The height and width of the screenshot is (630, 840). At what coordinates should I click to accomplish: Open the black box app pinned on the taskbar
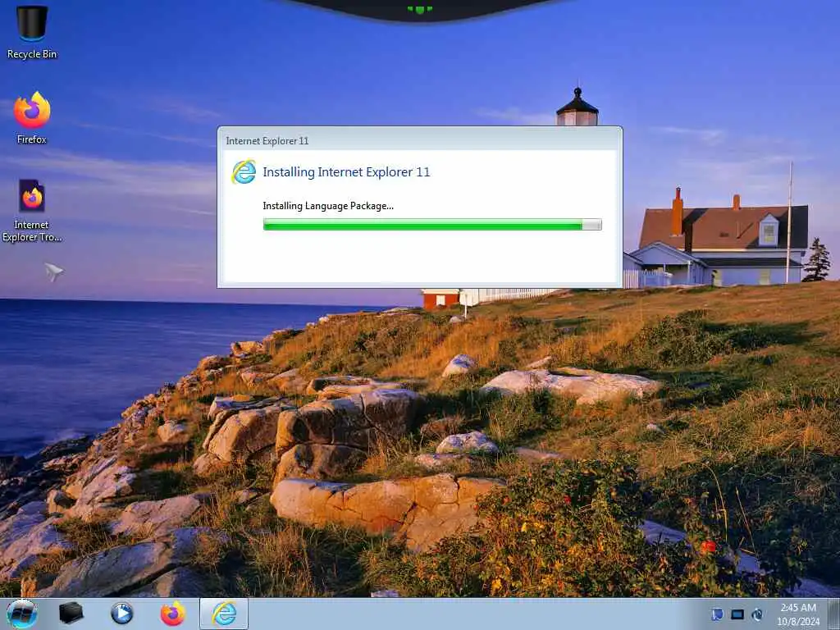click(71, 614)
